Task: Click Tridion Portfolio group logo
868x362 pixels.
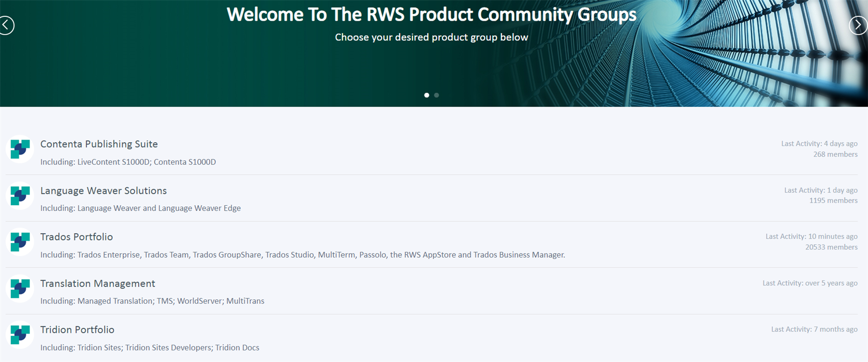Action: click(x=20, y=335)
